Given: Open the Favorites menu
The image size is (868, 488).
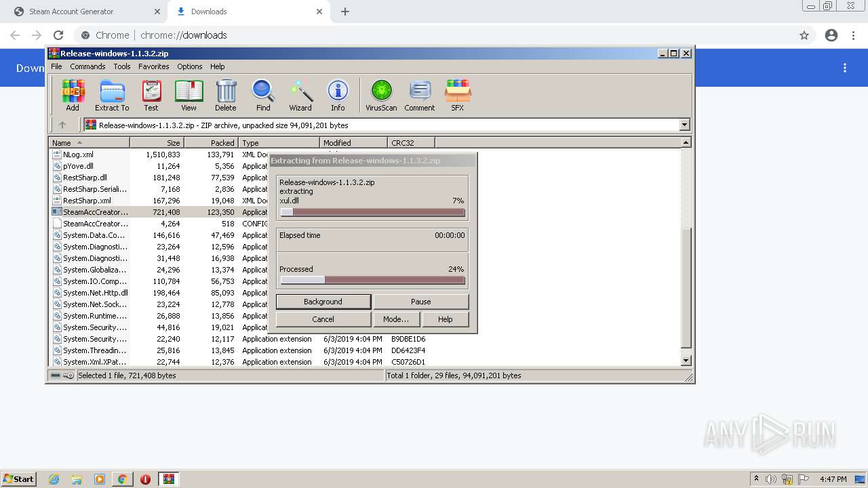Looking at the screenshot, I should click(154, 66).
